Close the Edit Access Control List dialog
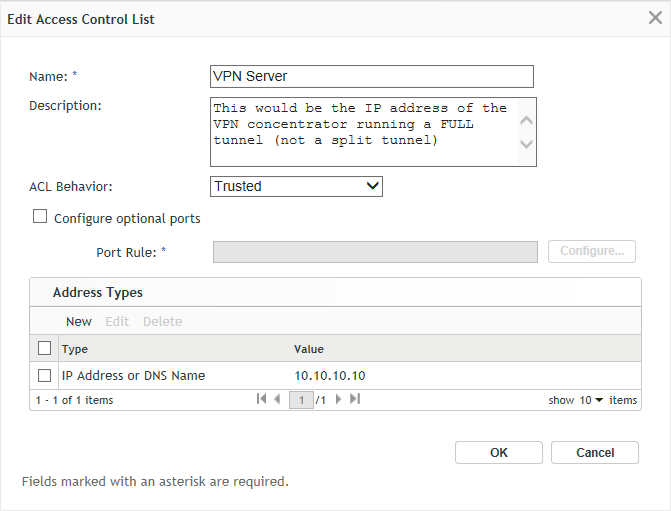This screenshot has height=511, width=671. [654, 18]
